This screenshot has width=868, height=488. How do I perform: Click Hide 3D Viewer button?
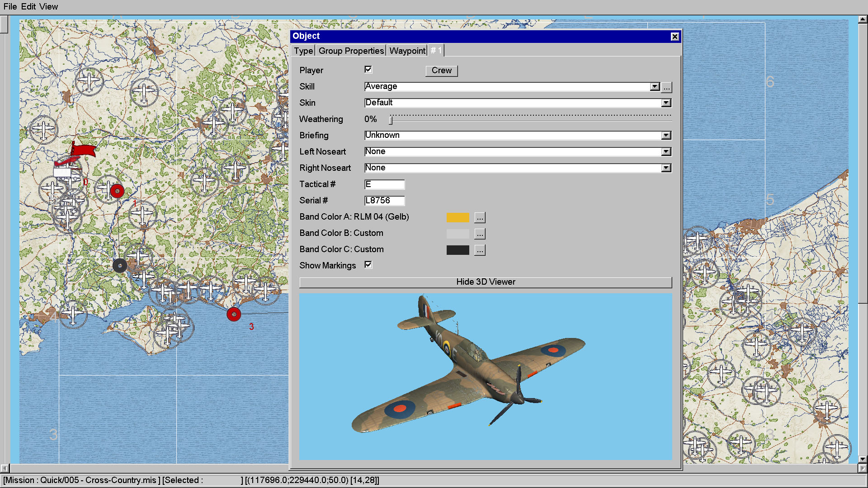(x=486, y=282)
